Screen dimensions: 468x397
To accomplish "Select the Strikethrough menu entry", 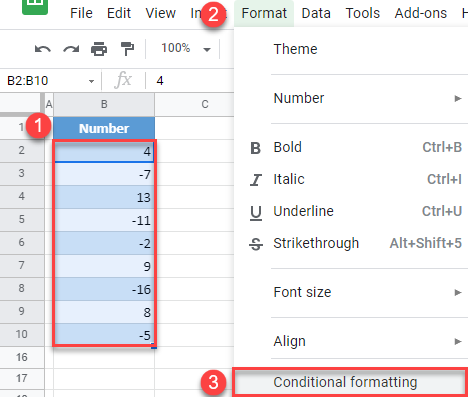I will pos(351,243).
